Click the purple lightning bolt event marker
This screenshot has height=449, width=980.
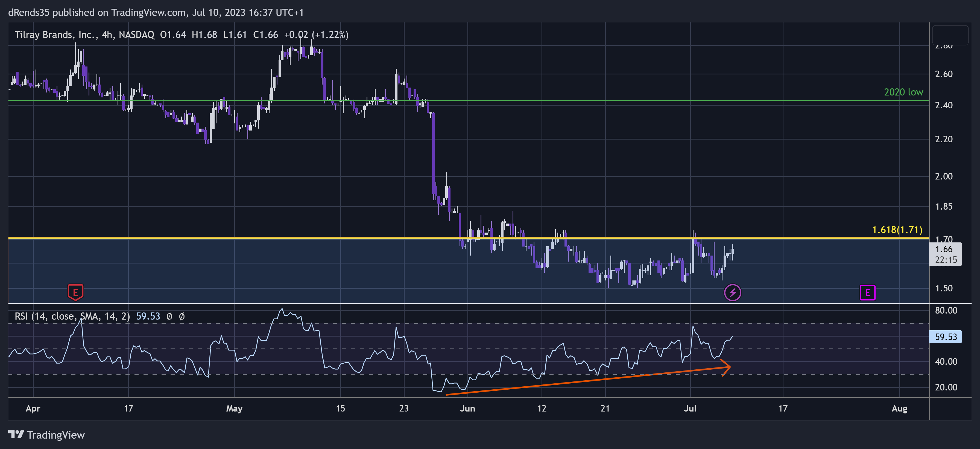coord(732,293)
